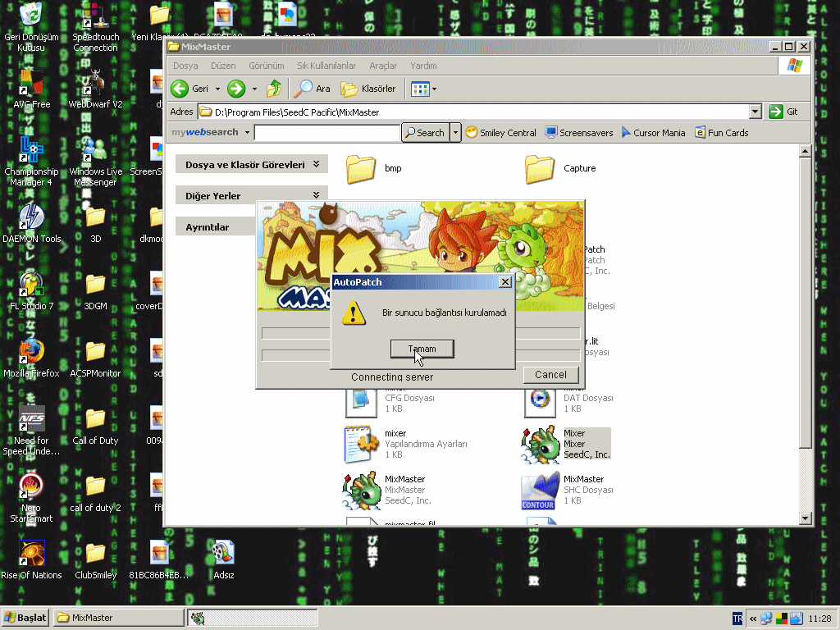Click the patcher taskbar button with dragon icon

253,618
